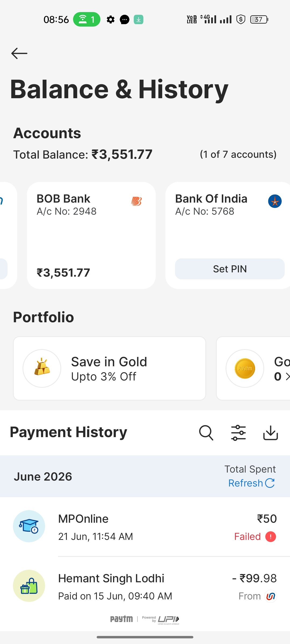Tap the back arrow icon
Viewport: 290px width, 644px height.
[x=19, y=53]
